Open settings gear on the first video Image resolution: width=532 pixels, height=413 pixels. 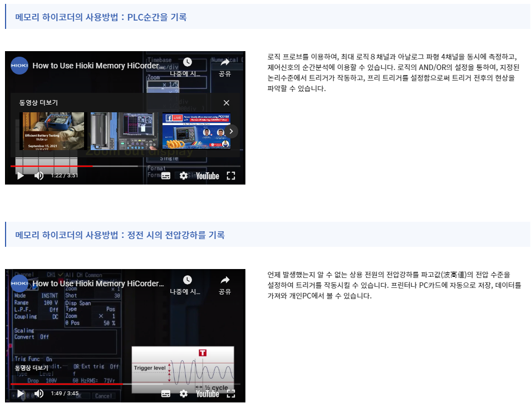(184, 176)
